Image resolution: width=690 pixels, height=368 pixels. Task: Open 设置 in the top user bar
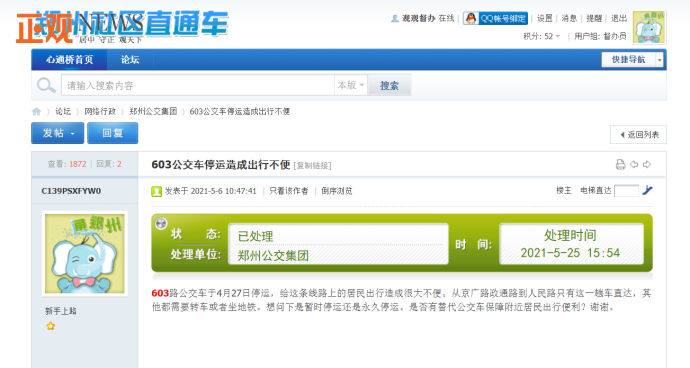click(x=544, y=18)
